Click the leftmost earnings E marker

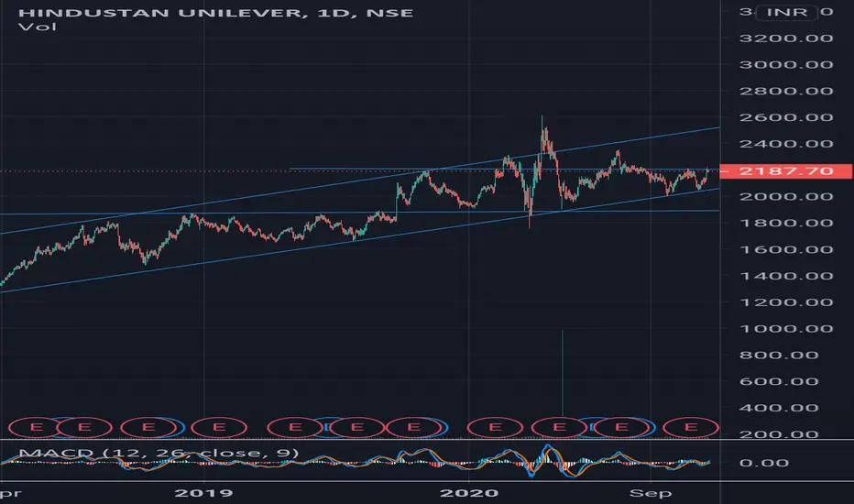point(36,427)
